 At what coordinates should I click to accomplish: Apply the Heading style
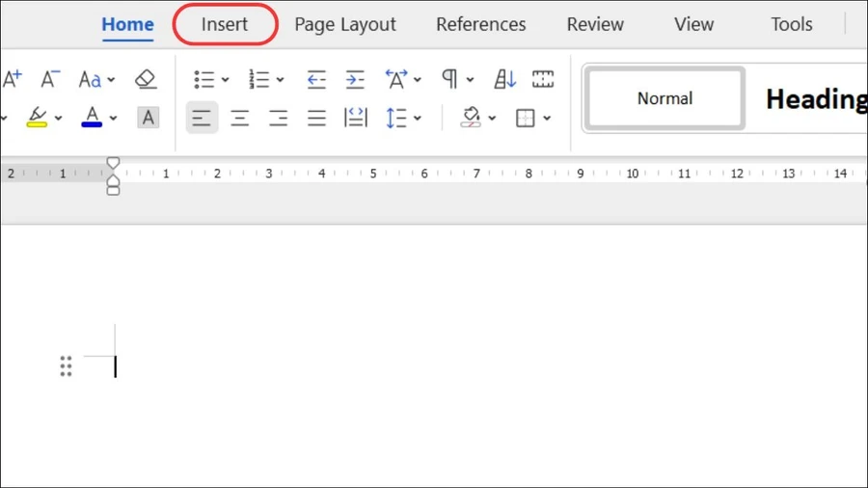pyautogui.click(x=816, y=99)
